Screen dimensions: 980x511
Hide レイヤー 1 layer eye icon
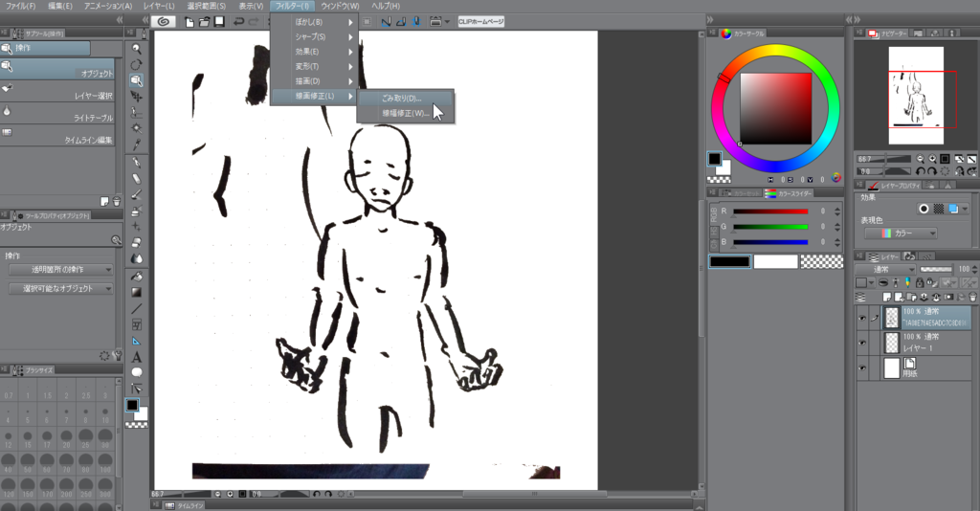coord(862,343)
